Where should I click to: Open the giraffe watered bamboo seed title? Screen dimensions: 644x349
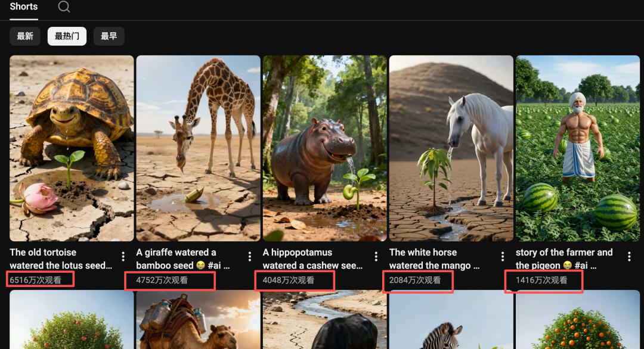[182, 259]
